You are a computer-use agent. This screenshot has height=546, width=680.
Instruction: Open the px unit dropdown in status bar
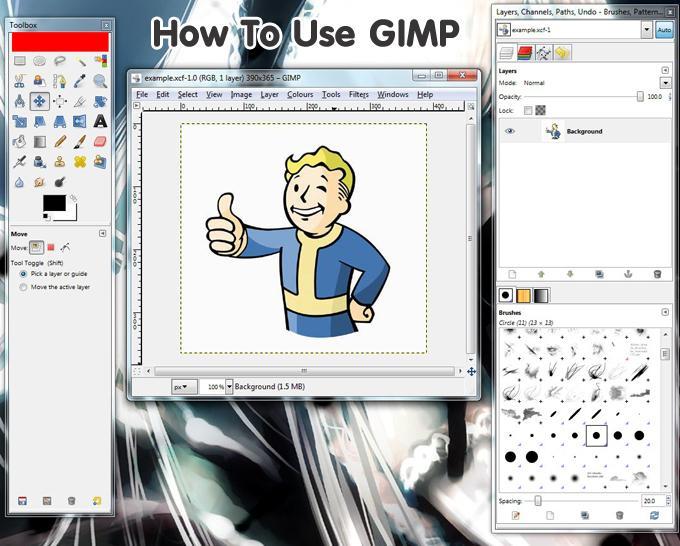pyautogui.click(x=184, y=386)
